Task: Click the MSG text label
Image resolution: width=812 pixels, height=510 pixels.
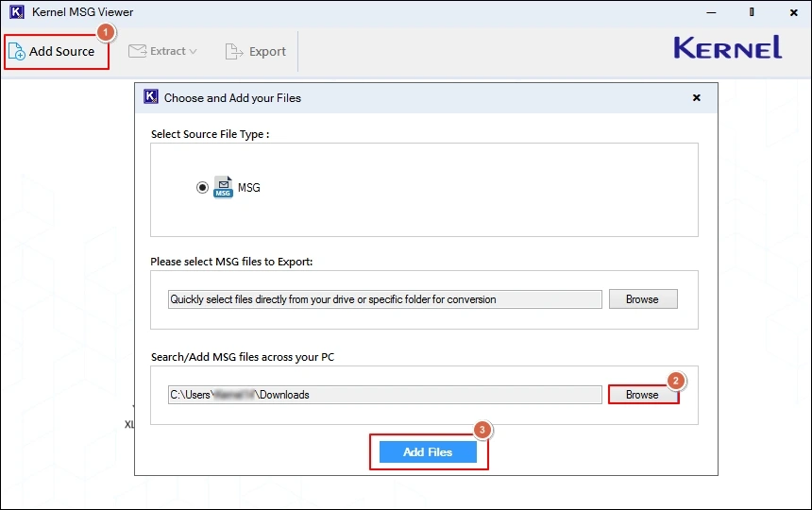Action: click(x=248, y=188)
